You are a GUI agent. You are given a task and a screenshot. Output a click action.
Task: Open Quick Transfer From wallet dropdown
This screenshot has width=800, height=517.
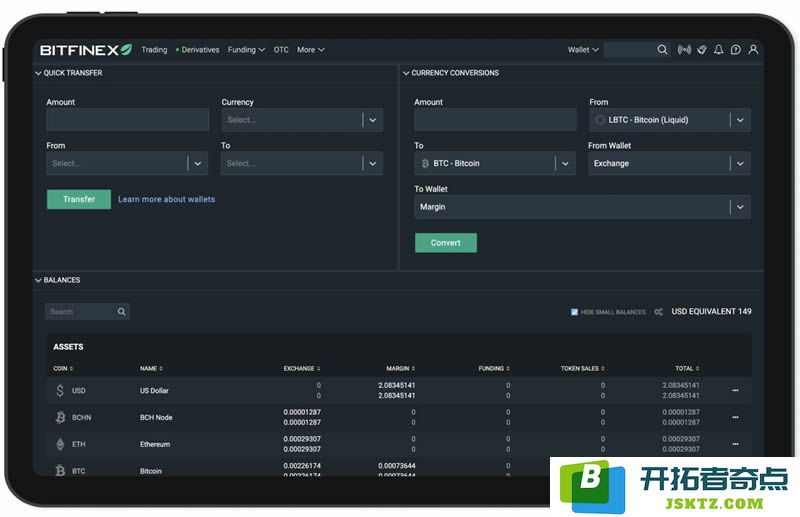(127, 163)
